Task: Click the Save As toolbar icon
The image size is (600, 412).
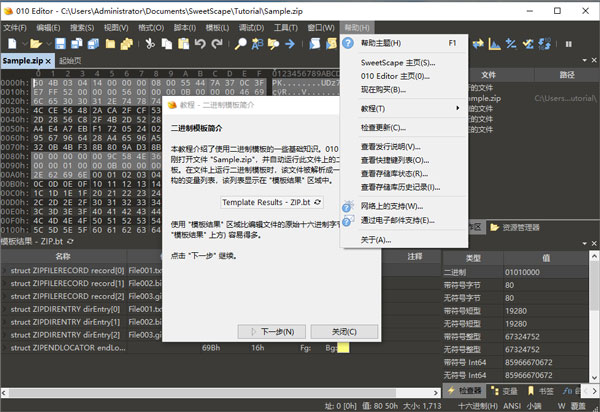Action: point(77,44)
